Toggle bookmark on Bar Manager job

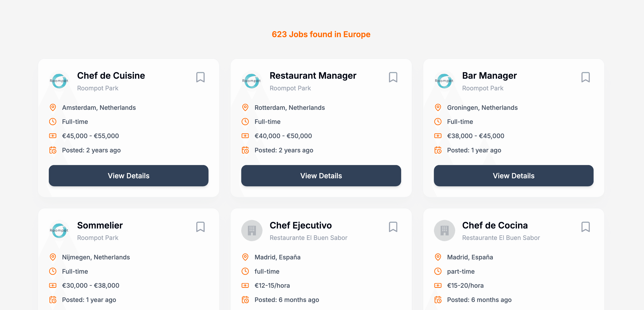(x=585, y=77)
